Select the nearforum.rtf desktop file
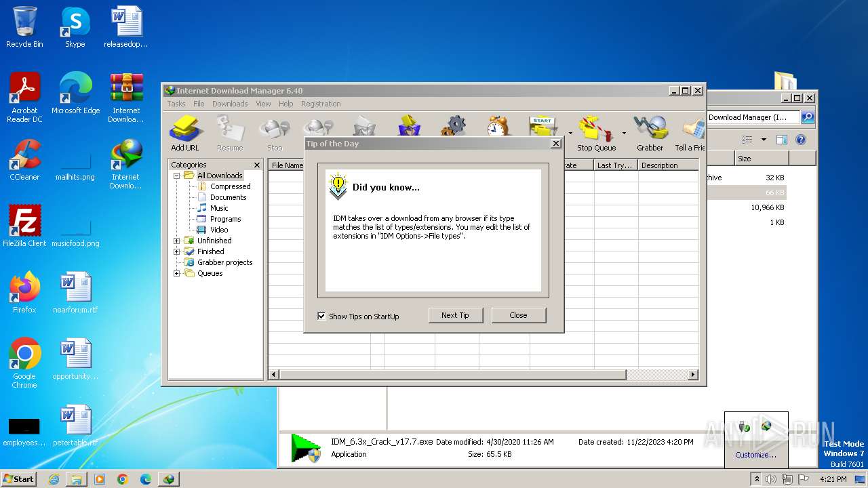Screen dimensions: 868x488 point(75,293)
